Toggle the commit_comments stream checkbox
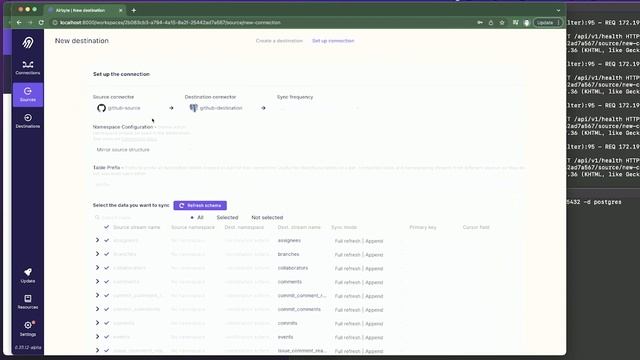 (x=107, y=309)
